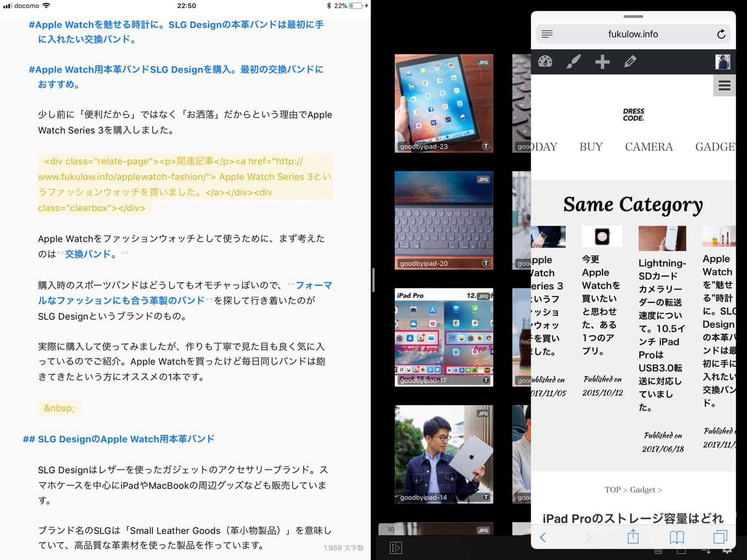Select the CAMERA navigation item
This screenshot has height=560, width=747.
click(648, 147)
